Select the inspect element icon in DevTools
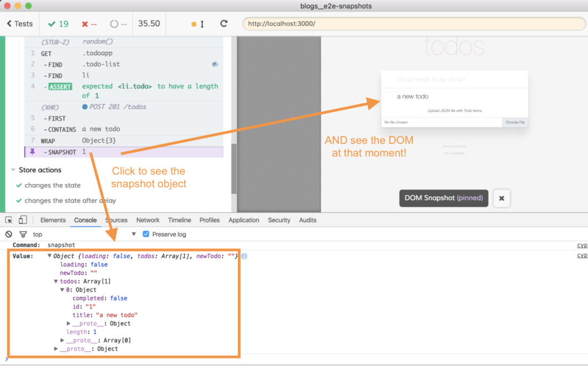The height and width of the screenshot is (366, 588). 9,220
